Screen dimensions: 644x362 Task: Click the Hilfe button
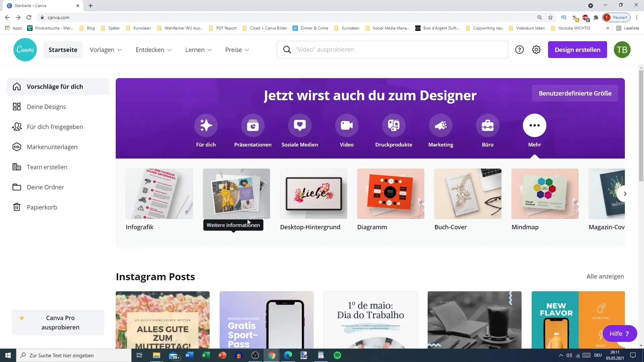[x=620, y=334]
